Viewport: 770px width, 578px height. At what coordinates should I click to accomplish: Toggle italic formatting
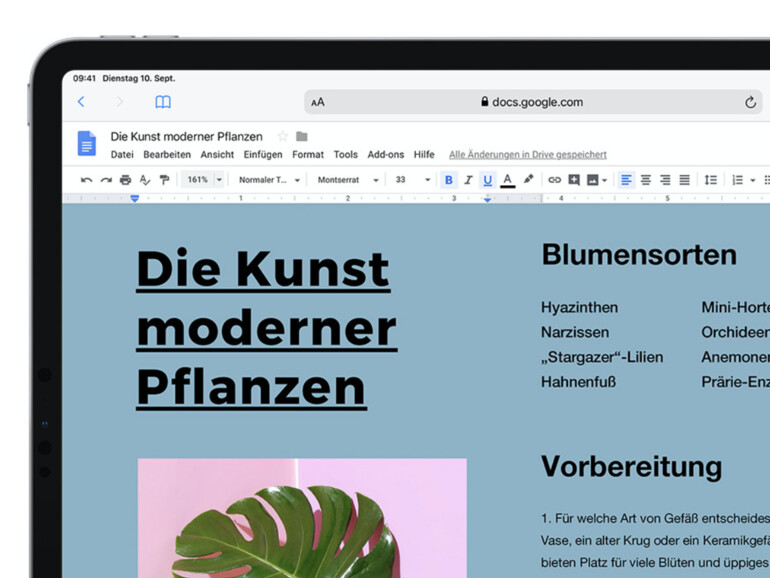(468, 180)
